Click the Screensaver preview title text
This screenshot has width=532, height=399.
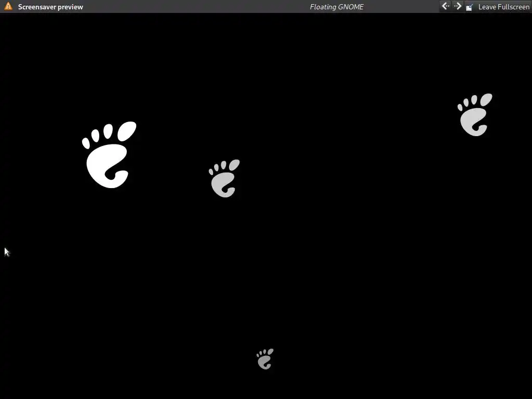(x=50, y=7)
